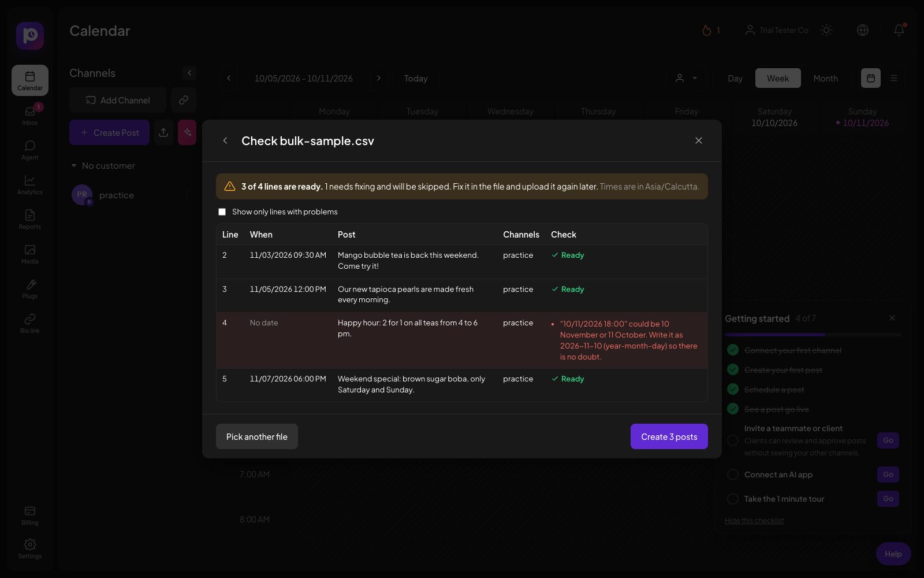Click the bulk upload icon

163,132
